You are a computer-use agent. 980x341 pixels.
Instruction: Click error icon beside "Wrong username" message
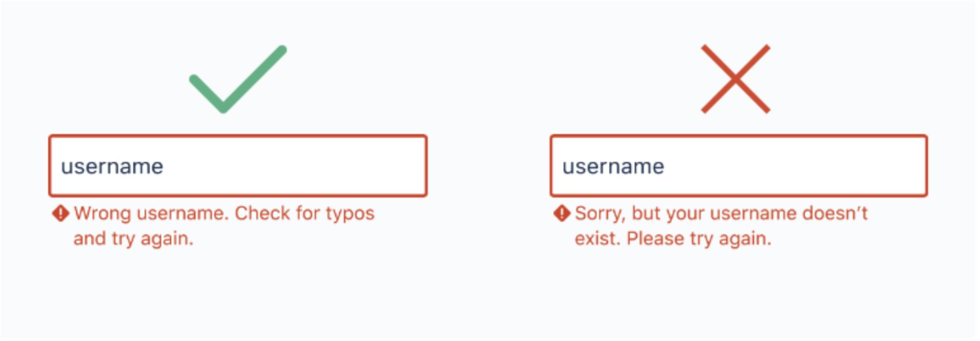61,213
